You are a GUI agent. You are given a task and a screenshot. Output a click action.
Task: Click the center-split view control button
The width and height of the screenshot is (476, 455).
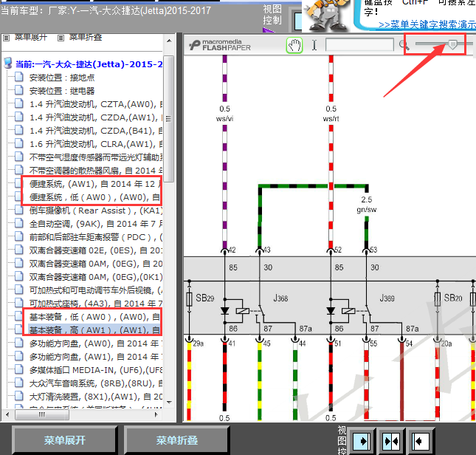(x=391, y=441)
